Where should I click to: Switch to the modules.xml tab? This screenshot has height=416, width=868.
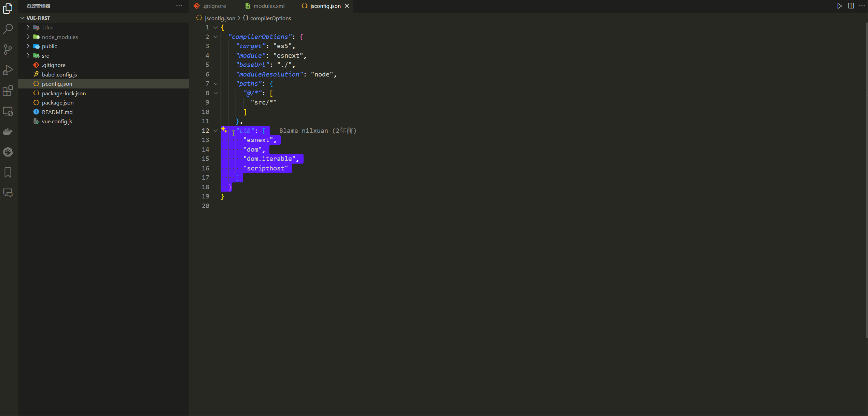pos(269,6)
